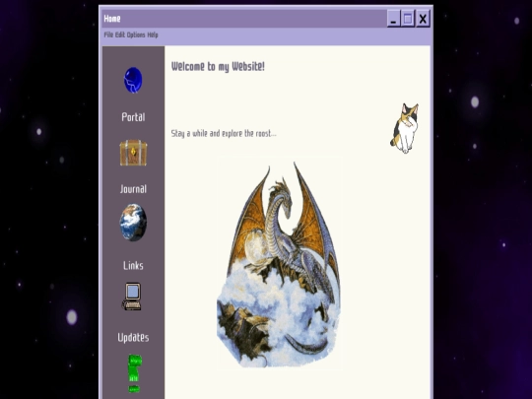Screen dimensions: 532x399
Task: Open the Journal link in sidebar
Action: point(133,189)
